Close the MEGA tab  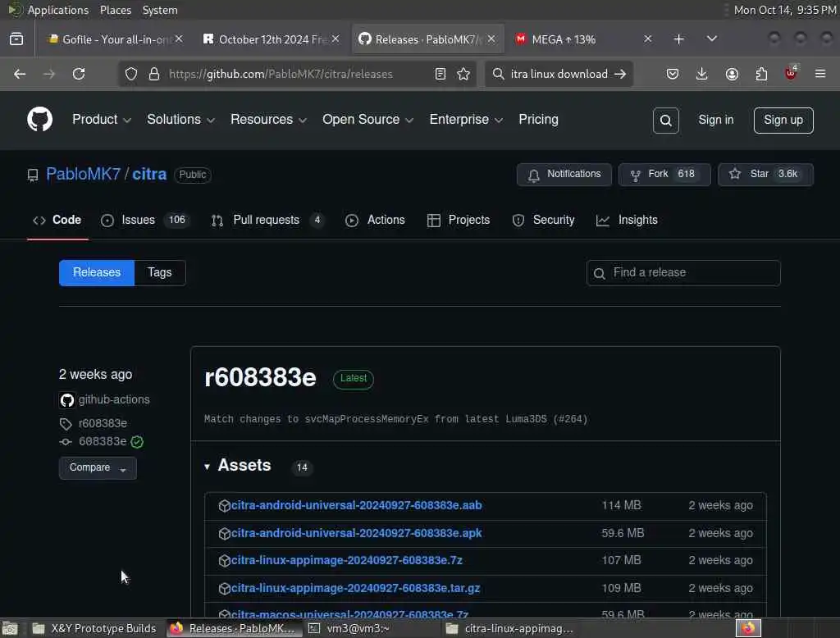coord(648,39)
